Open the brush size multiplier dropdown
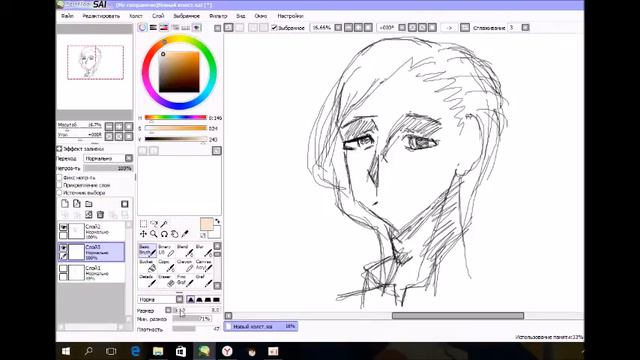Image resolution: width=640 pixels, height=360 pixels. [168, 310]
